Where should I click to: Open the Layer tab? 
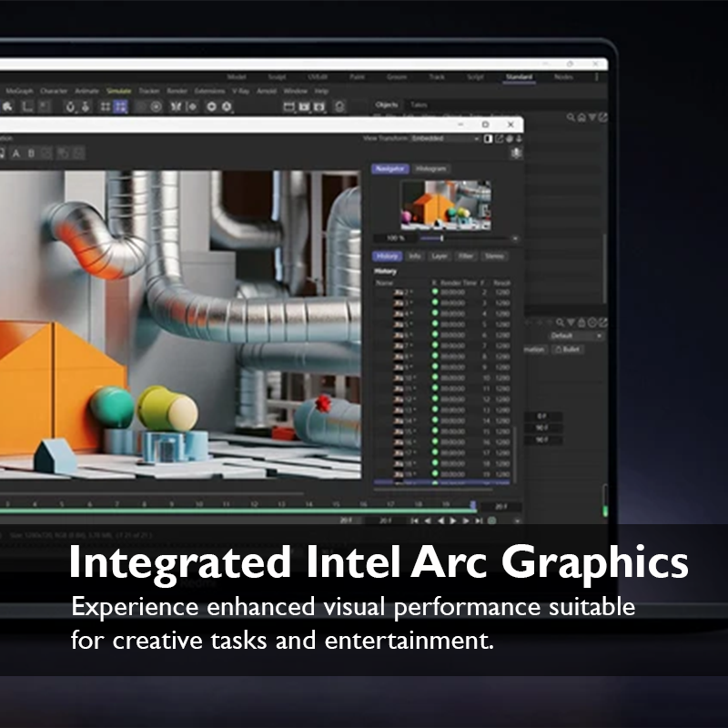[440, 256]
